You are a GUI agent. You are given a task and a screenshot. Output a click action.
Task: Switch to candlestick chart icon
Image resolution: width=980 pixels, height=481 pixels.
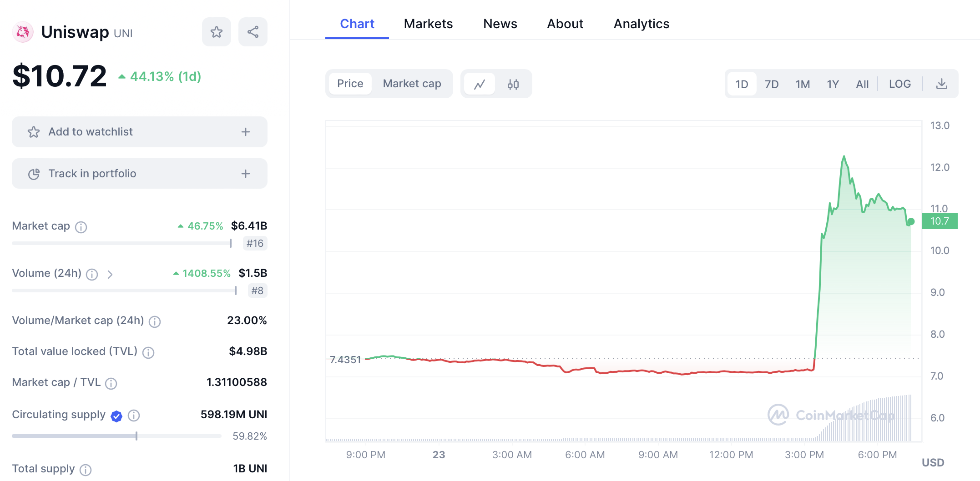[x=513, y=84]
